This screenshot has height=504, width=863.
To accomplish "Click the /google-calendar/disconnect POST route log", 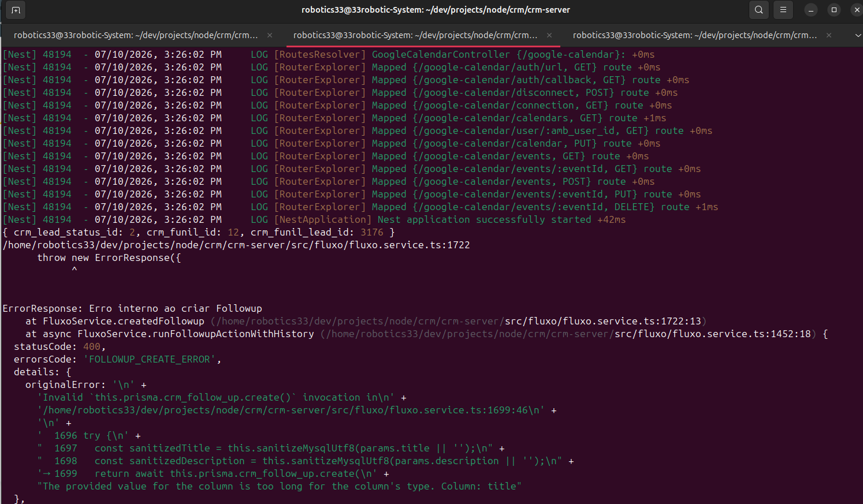I will [340, 92].
